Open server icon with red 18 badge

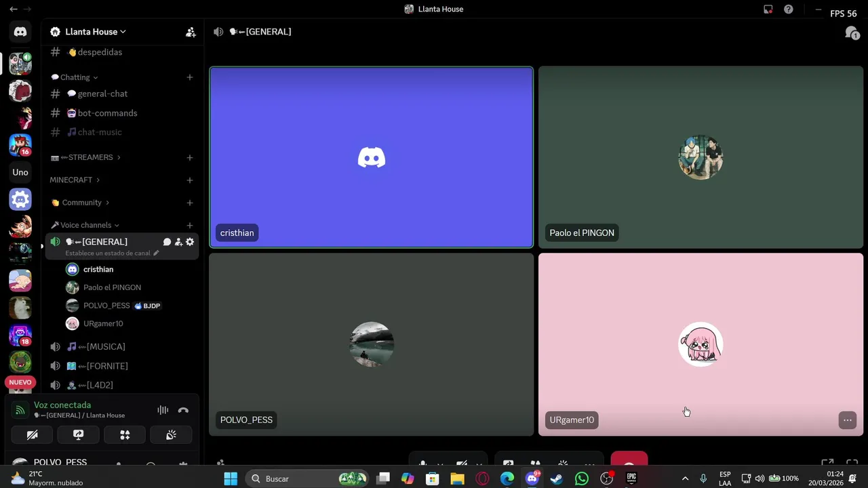(x=20, y=335)
